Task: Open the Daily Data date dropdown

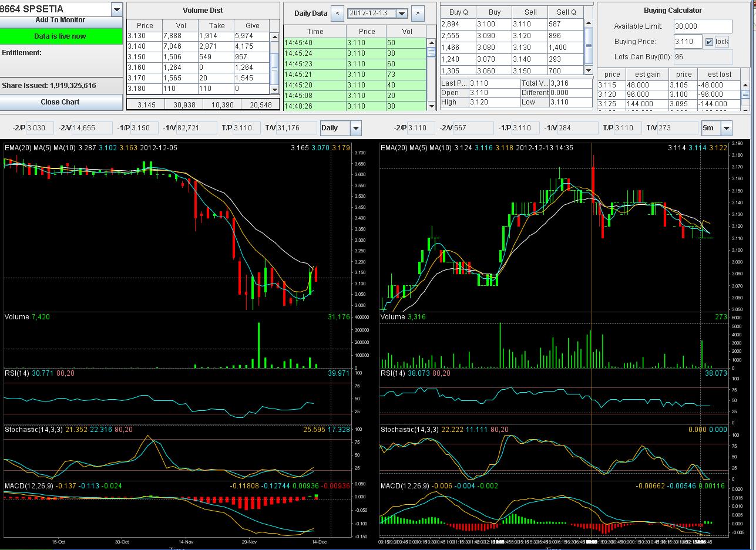Action: tap(402, 14)
